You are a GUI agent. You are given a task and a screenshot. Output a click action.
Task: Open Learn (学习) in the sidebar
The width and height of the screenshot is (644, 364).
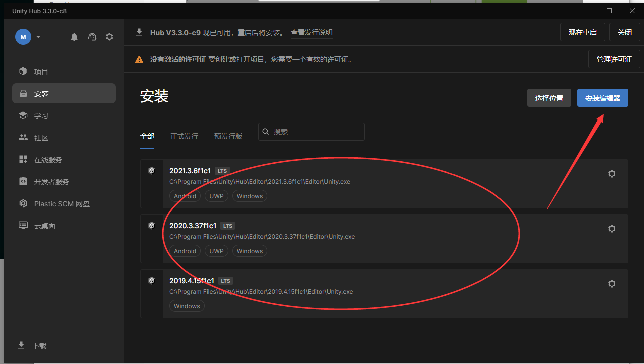pyautogui.click(x=64, y=115)
